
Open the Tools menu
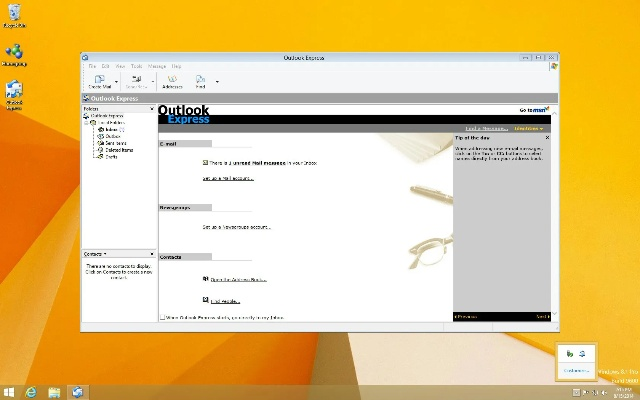(135, 66)
